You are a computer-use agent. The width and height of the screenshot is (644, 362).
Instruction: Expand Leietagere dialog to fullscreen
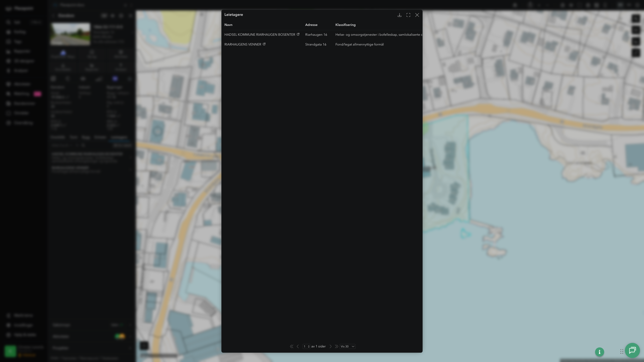click(x=408, y=15)
